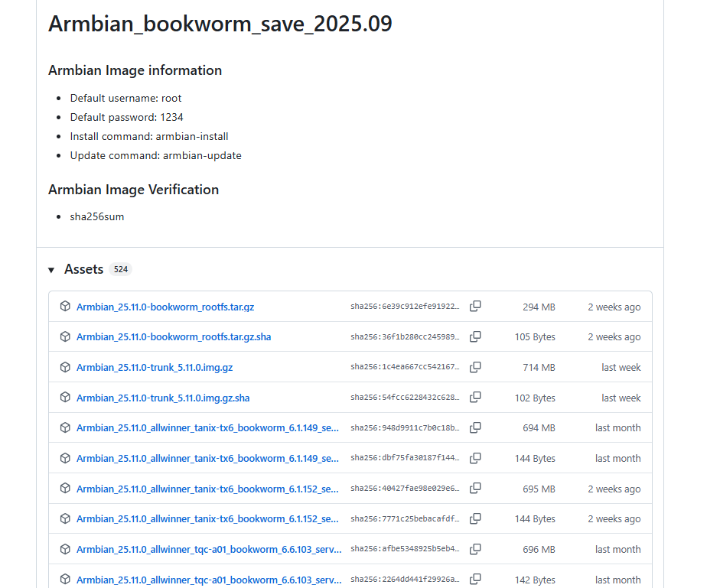Click "Default username: root" text
The image size is (720, 588).
(125, 98)
